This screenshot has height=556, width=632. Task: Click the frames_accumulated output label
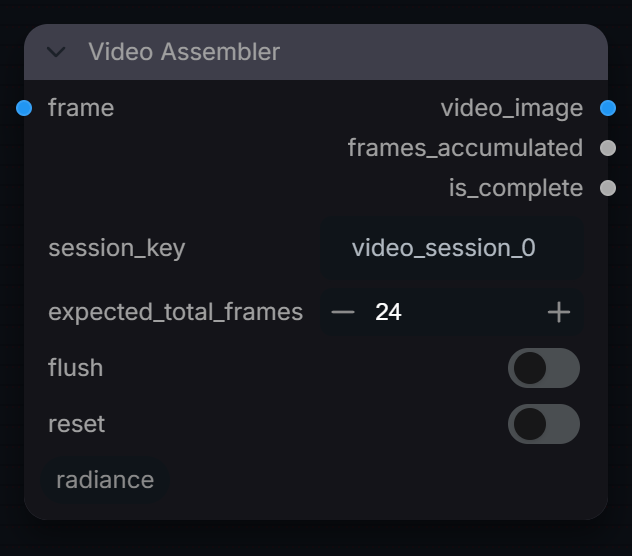tap(466, 148)
